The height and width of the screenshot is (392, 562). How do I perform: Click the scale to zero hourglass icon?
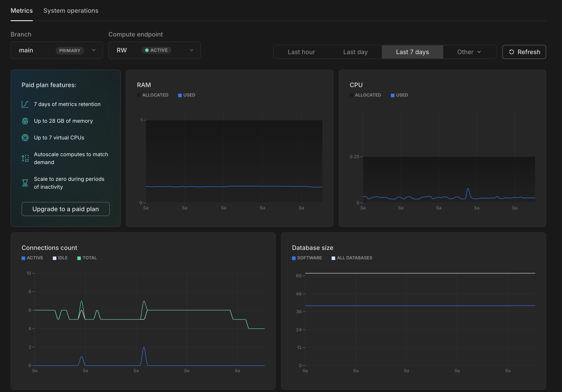click(x=25, y=183)
